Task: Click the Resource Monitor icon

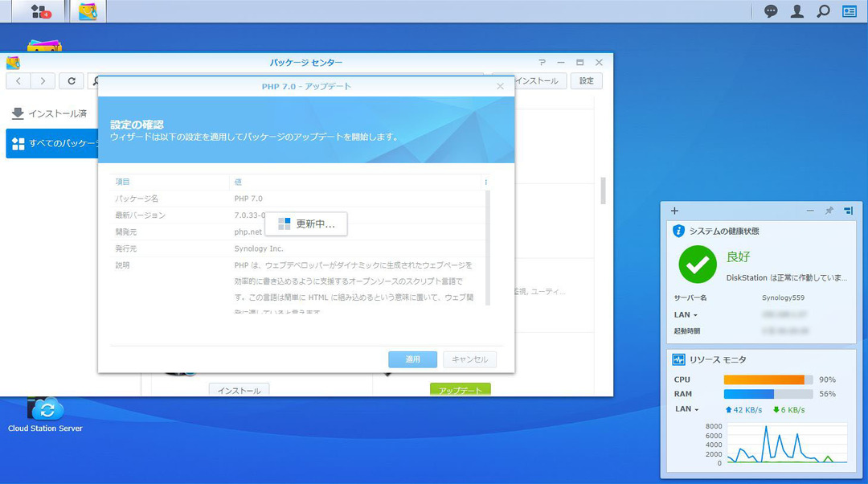Action: point(678,359)
